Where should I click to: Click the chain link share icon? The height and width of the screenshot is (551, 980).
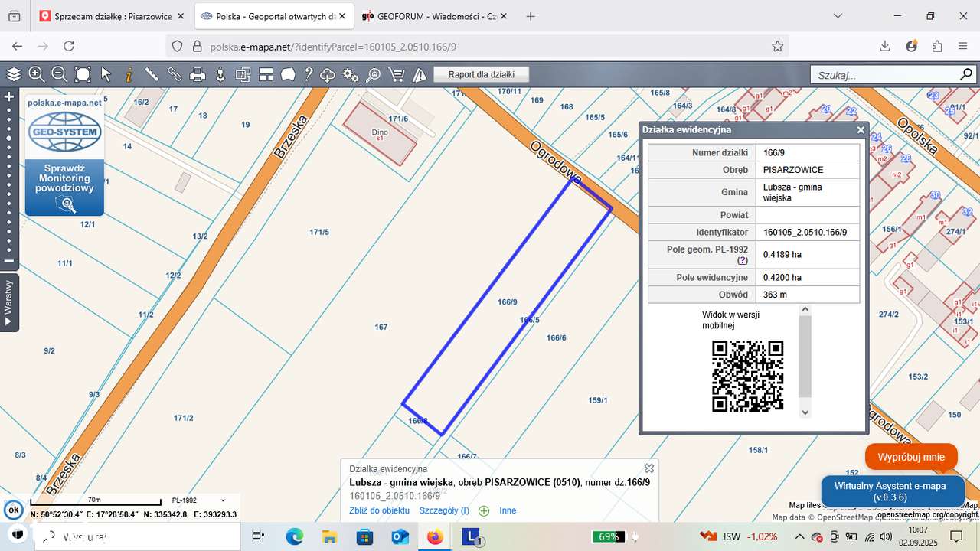[x=175, y=74]
